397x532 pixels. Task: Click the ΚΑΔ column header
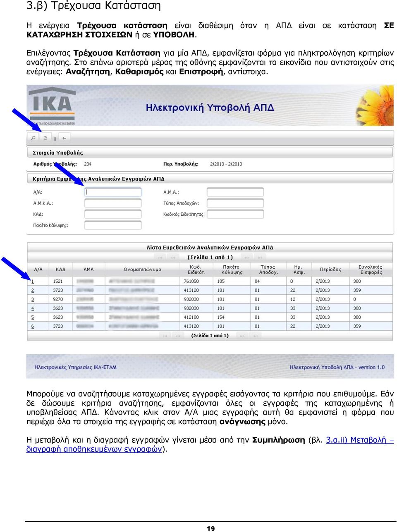(60, 270)
